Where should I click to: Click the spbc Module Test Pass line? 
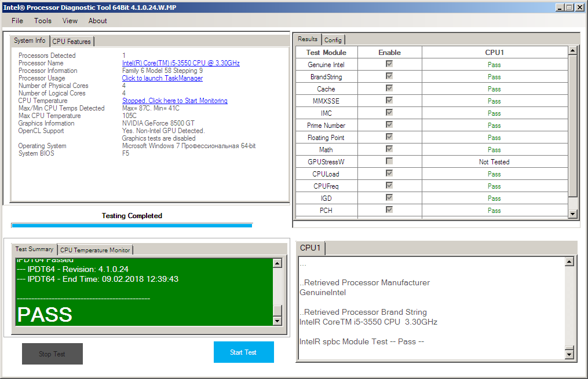pos(361,341)
